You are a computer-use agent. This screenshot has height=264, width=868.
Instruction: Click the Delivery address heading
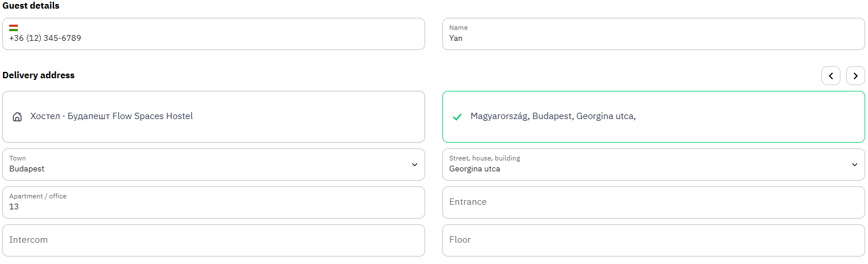coord(38,75)
